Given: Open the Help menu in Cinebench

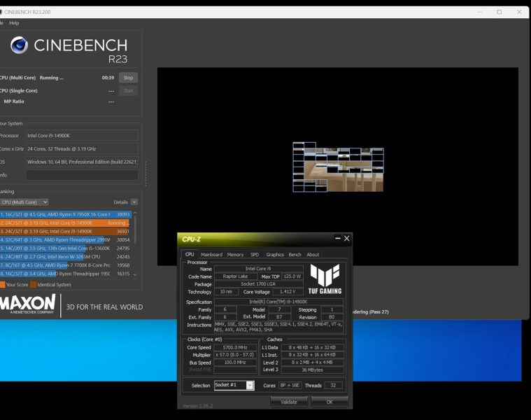Looking at the screenshot, I should [14, 23].
